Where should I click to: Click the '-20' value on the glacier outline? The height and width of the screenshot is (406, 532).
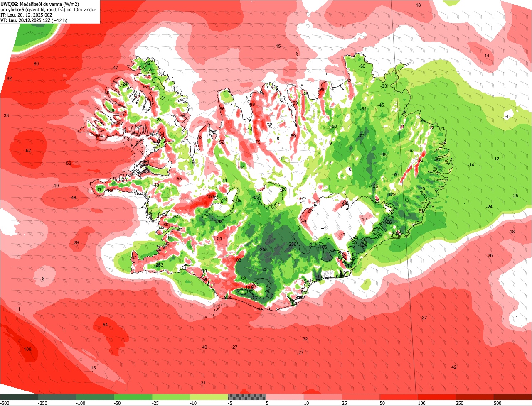click(283, 189)
